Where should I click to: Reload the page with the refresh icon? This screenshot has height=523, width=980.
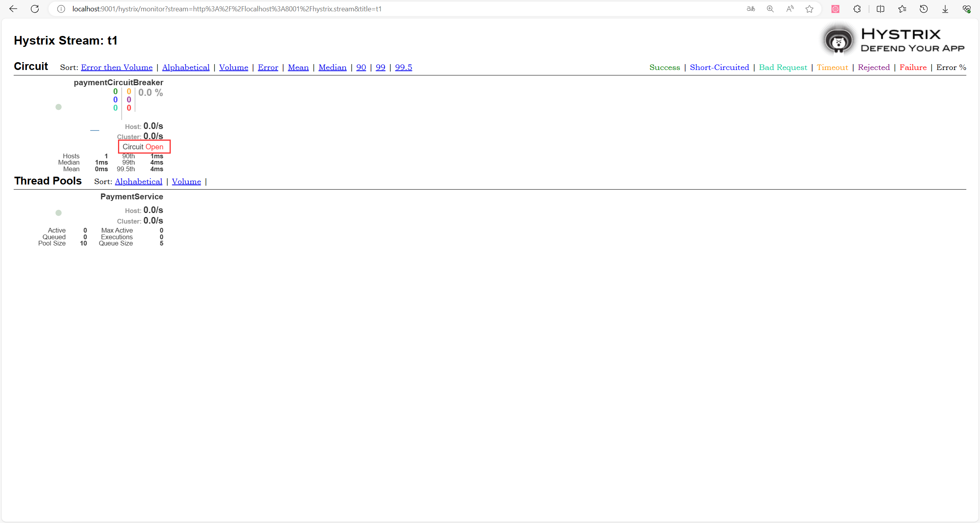(x=35, y=9)
